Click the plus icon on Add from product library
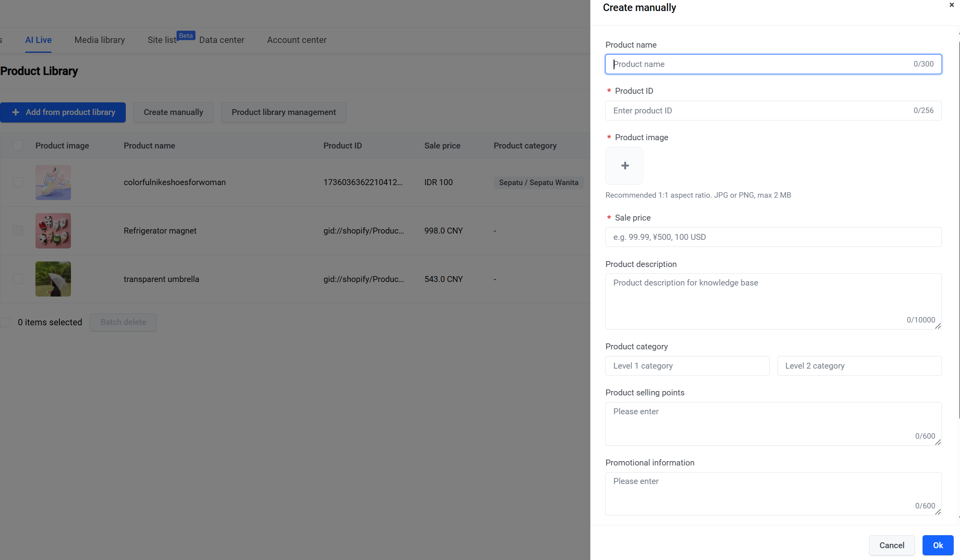The height and width of the screenshot is (560, 960). click(16, 112)
